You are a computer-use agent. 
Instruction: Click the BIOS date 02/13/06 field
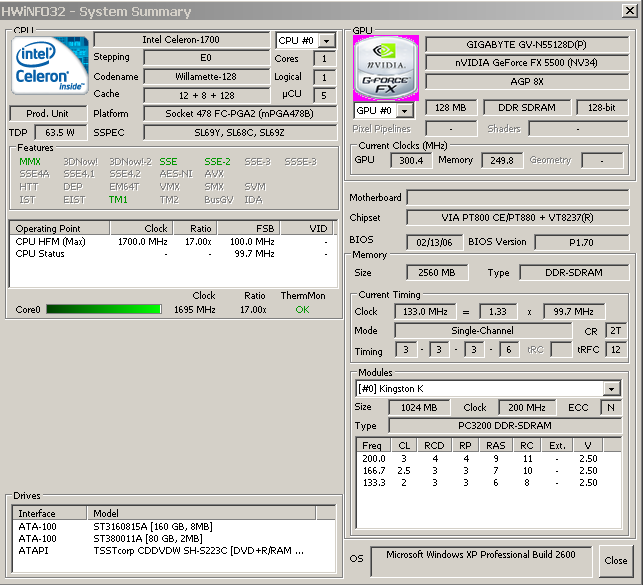pyautogui.click(x=434, y=242)
